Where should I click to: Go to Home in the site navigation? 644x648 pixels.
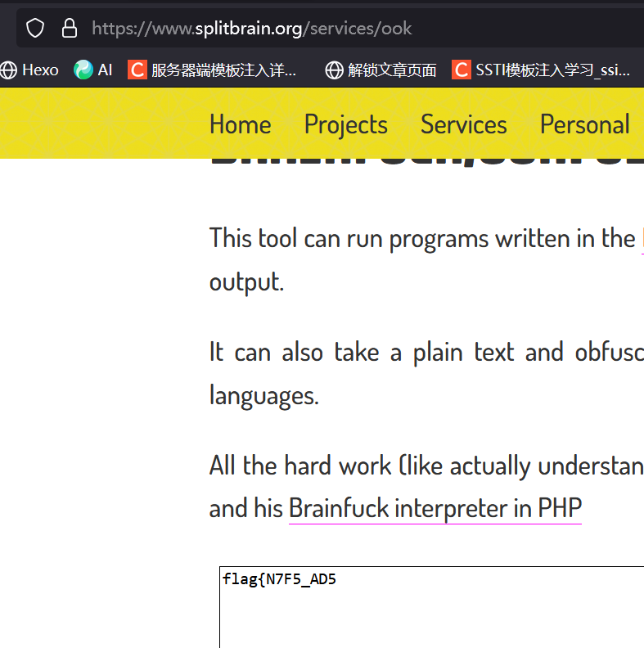point(240,124)
